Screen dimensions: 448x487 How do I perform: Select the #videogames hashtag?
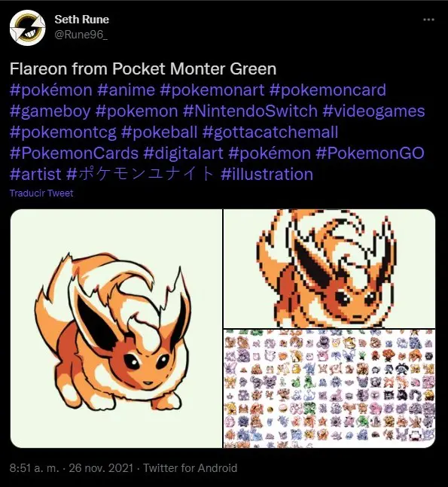click(x=373, y=111)
